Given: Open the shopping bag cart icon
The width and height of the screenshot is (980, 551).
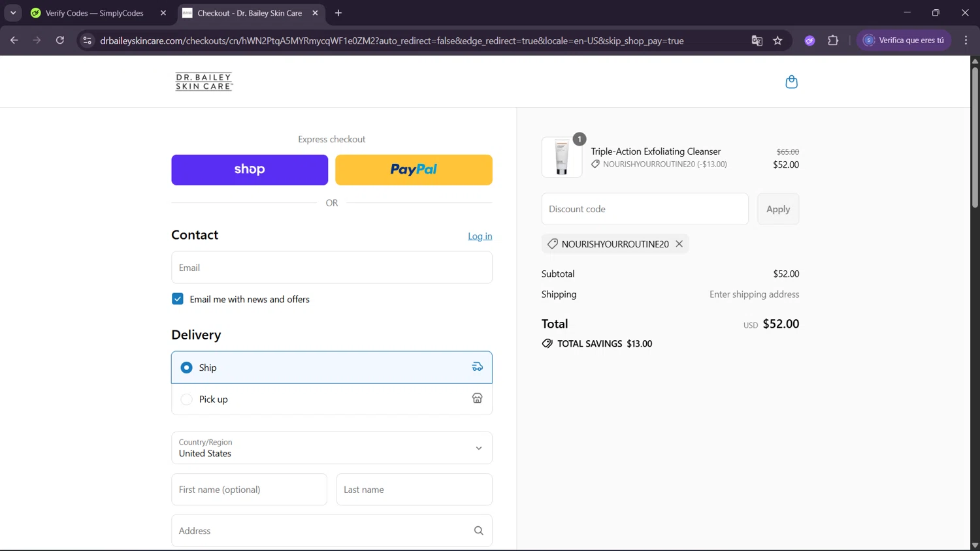Looking at the screenshot, I should (x=791, y=82).
